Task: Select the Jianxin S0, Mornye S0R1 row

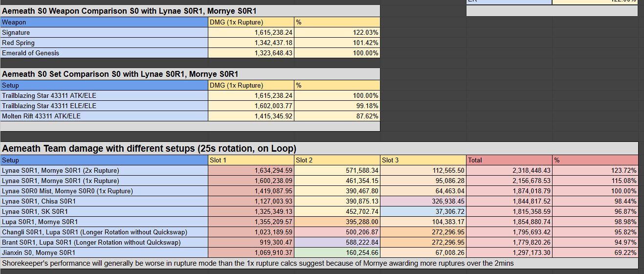Action: [104, 252]
